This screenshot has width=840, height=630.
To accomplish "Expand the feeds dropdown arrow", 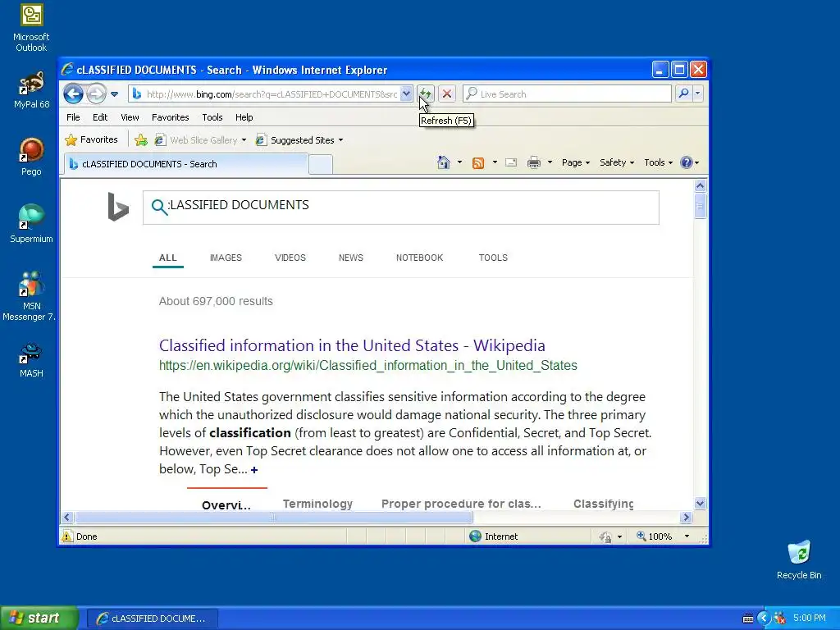I will pyautogui.click(x=495, y=162).
